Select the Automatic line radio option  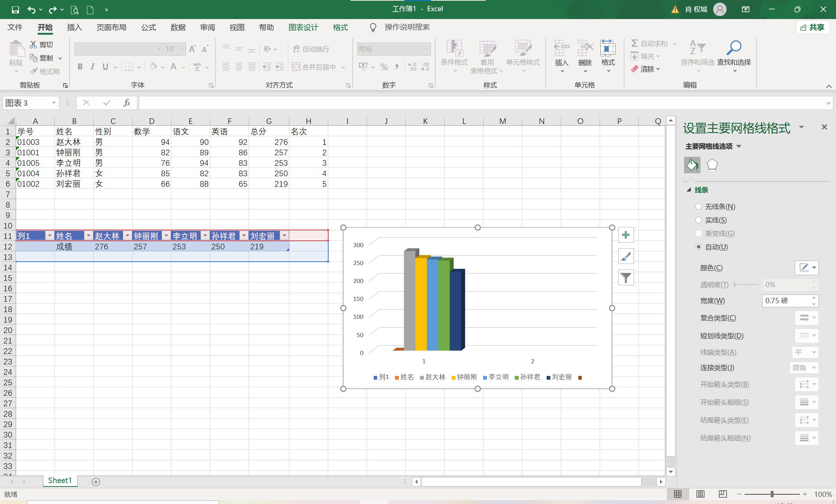[699, 247]
